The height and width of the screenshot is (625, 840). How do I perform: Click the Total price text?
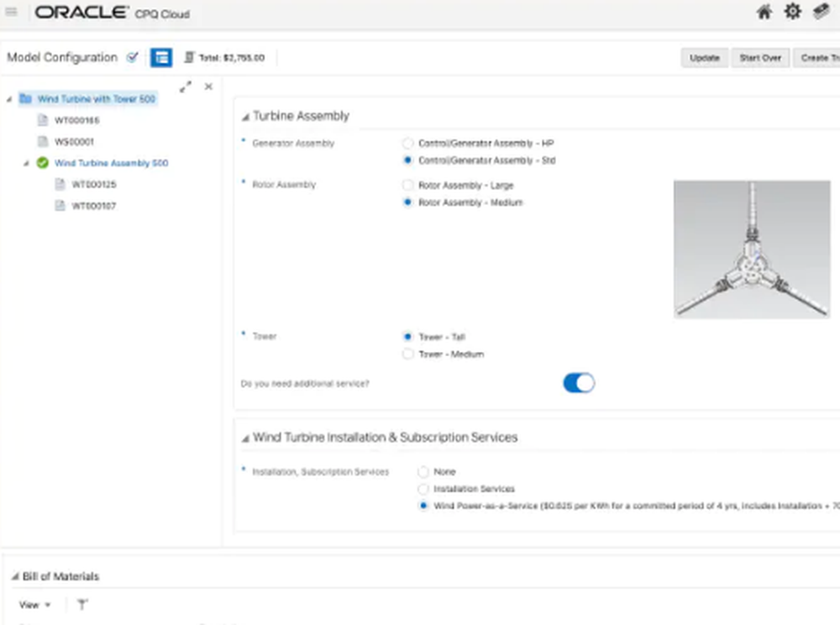coord(232,57)
